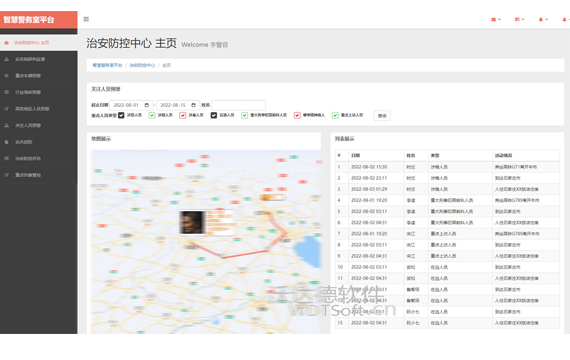
Task: Open 重点车辆预警 menu item
Action: click(x=39, y=76)
